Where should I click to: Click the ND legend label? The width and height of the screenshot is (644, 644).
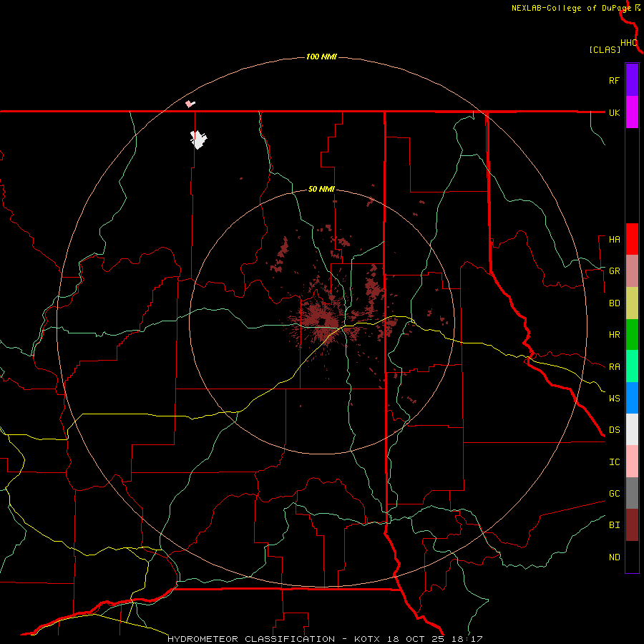(614, 557)
